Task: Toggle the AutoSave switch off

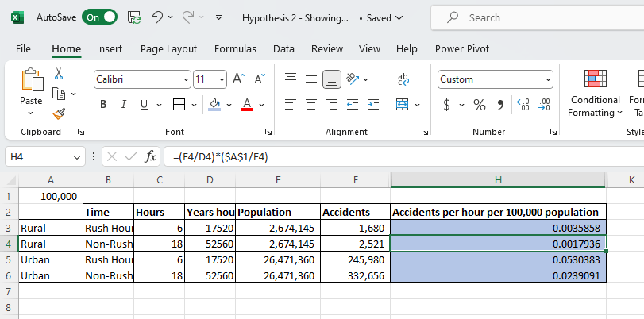Action: click(x=99, y=17)
